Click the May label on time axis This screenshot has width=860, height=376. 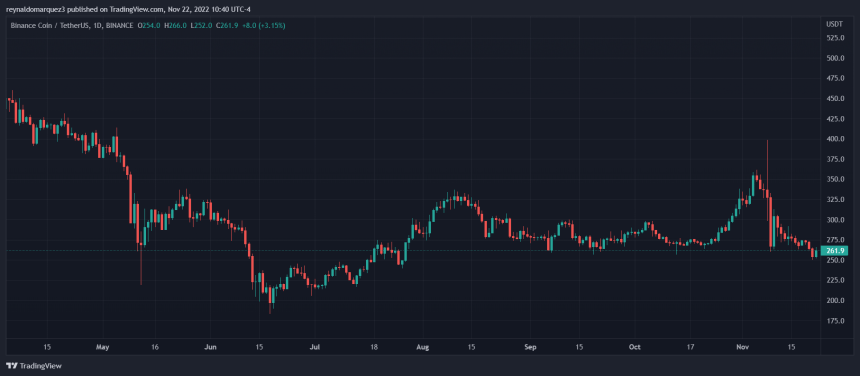pyautogui.click(x=103, y=347)
